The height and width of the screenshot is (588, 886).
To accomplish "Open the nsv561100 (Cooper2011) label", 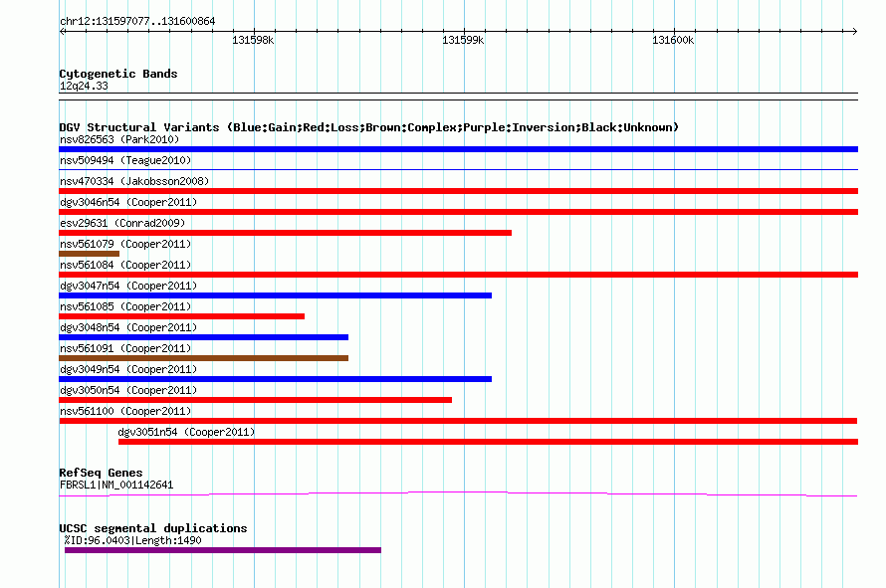I will [x=125, y=411].
